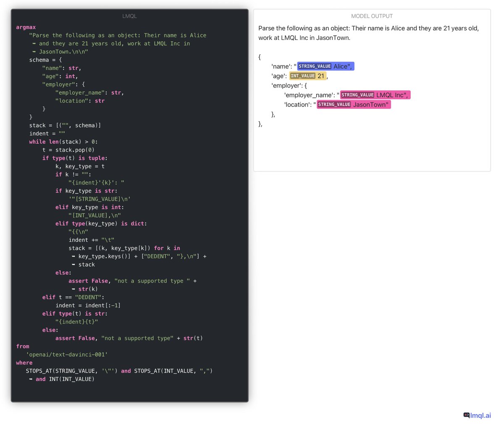The height and width of the screenshot is (428, 504).
Task: Click the STRING_VALUE tag before JasonTown
Action: pos(334,104)
